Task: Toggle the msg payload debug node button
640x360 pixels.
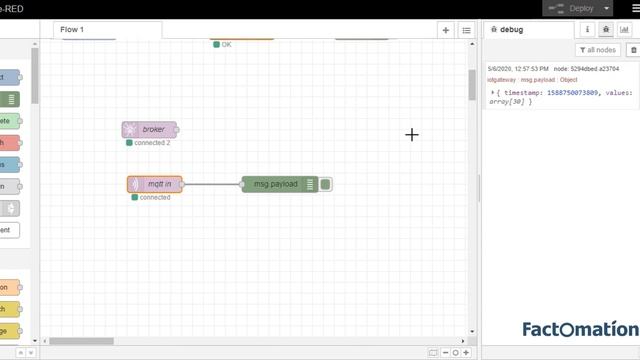Action: (325, 184)
